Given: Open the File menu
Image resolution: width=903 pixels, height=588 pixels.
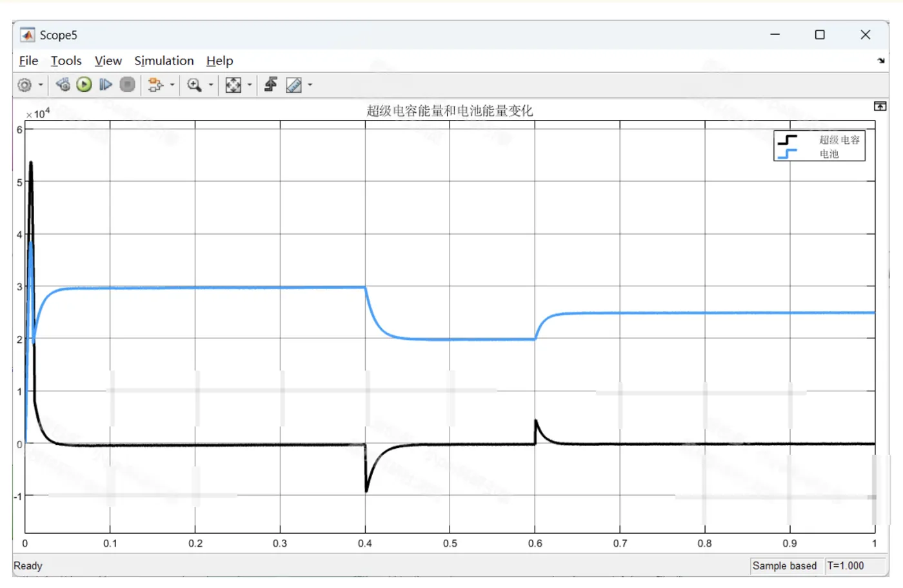Looking at the screenshot, I should tap(28, 61).
